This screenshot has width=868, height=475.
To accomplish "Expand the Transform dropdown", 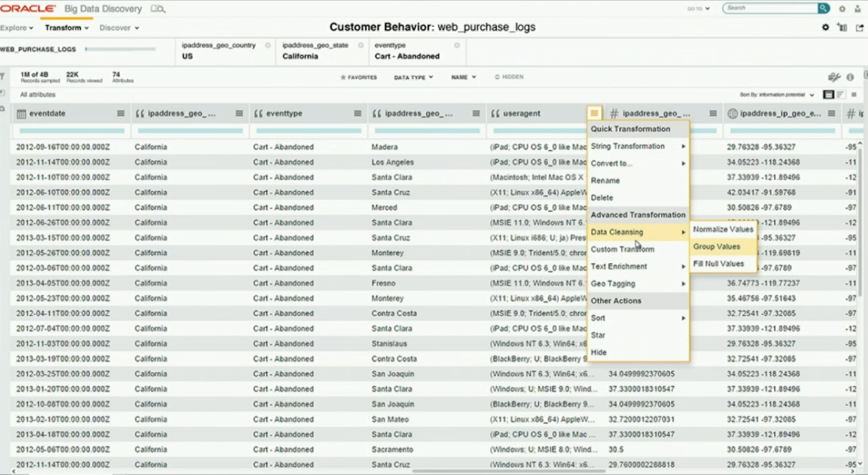I will pyautogui.click(x=67, y=27).
